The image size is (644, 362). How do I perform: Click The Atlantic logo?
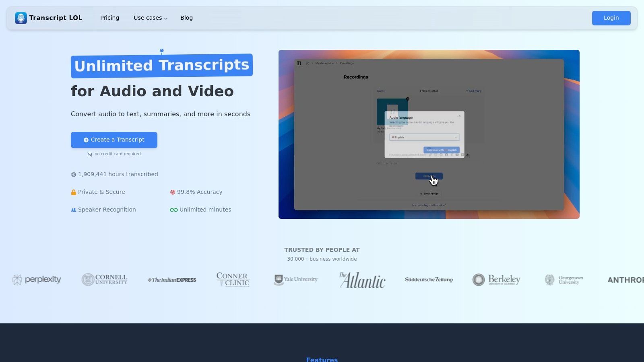(362, 280)
